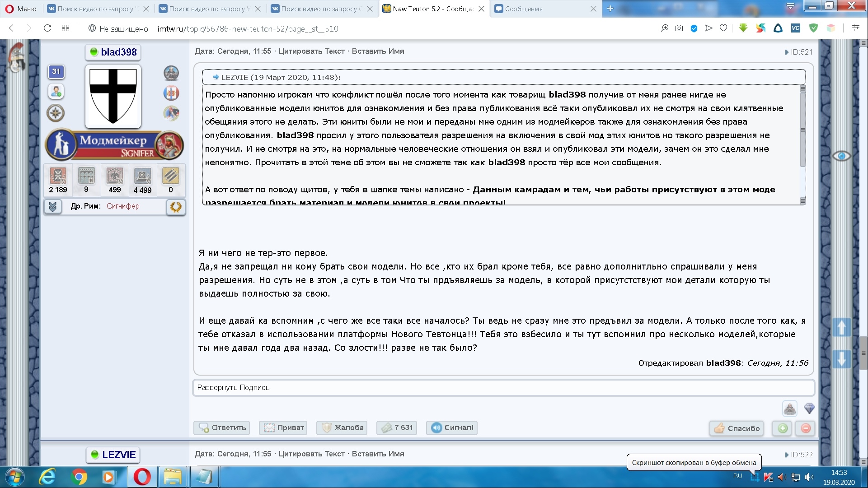Screen dimensions: 868x488
Task: Click the eye visibility icon on right edge
Action: (841, 156)
